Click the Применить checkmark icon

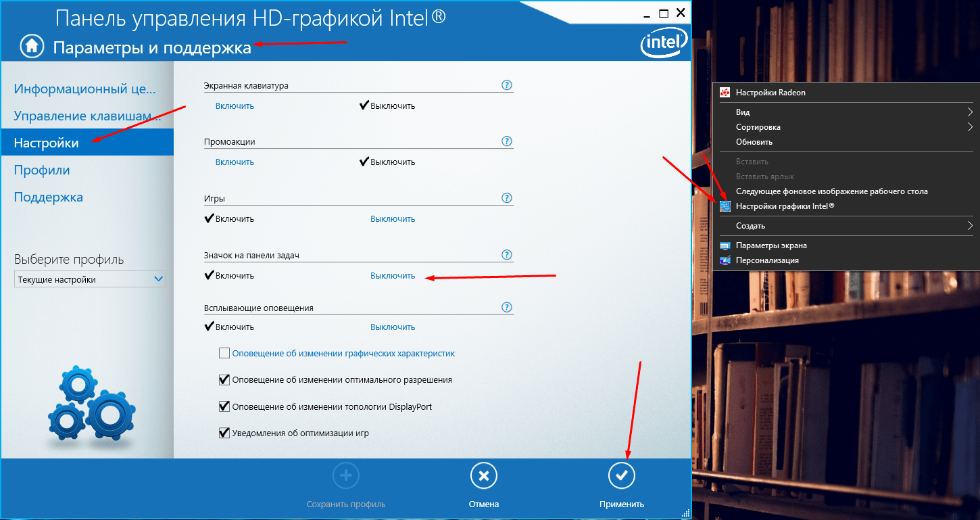[x=622, y=476]
